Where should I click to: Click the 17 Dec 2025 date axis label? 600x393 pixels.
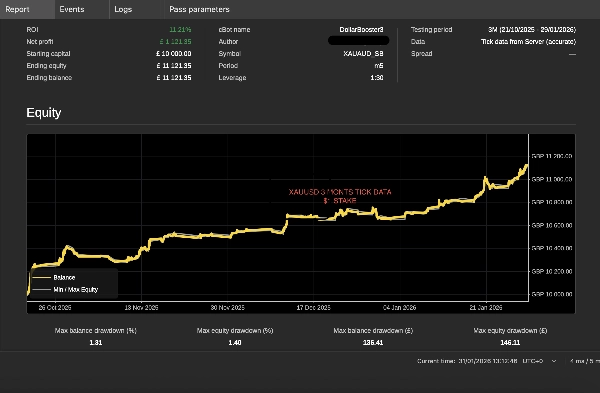click(313, 307)
